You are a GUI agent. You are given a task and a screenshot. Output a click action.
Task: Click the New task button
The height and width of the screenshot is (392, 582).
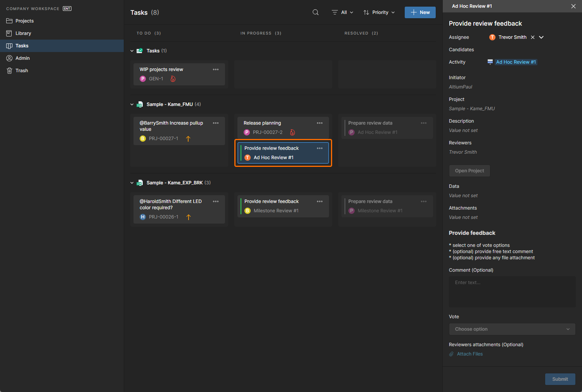point(420,12)
